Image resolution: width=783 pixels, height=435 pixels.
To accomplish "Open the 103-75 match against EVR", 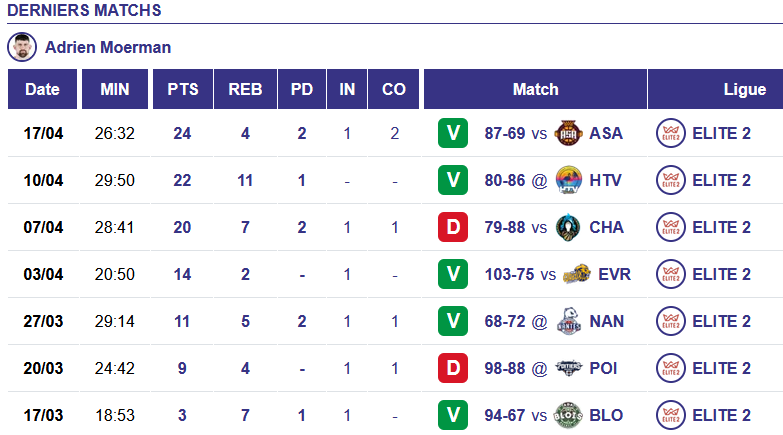I will (509, 274).
